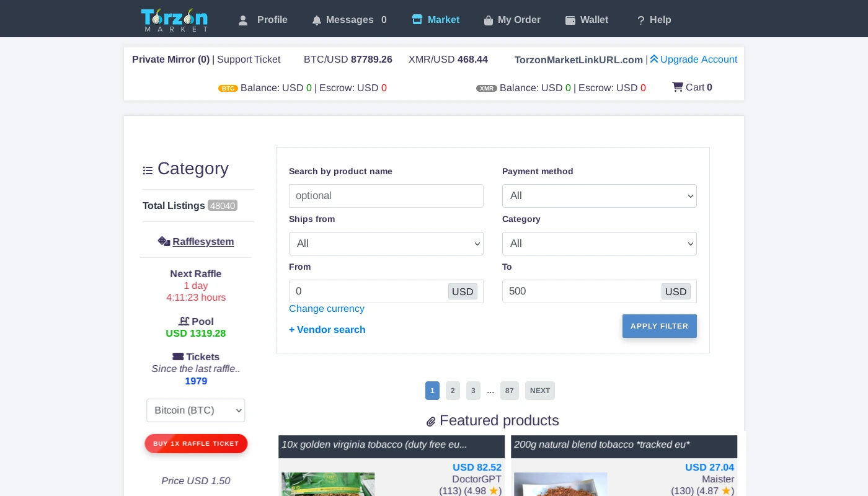Expand the Ships from dropdown
This screenshot has height=496, width=868.
pos(386,244)
